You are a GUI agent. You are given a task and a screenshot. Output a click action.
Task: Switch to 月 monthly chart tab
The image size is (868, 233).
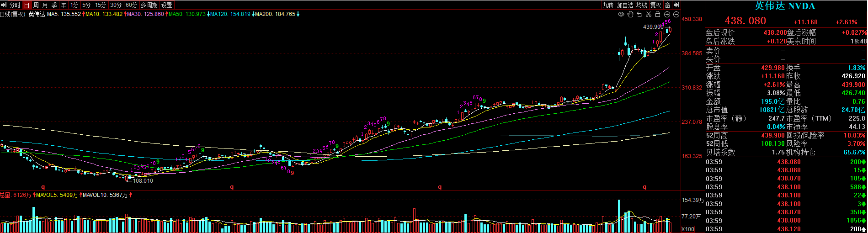(45, 5)
